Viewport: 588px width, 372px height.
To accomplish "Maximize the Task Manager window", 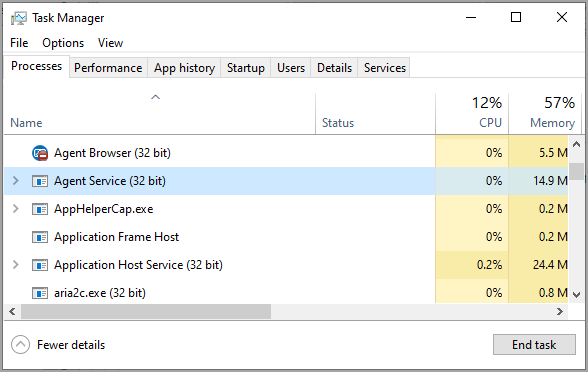I will (x=516, y=17).
